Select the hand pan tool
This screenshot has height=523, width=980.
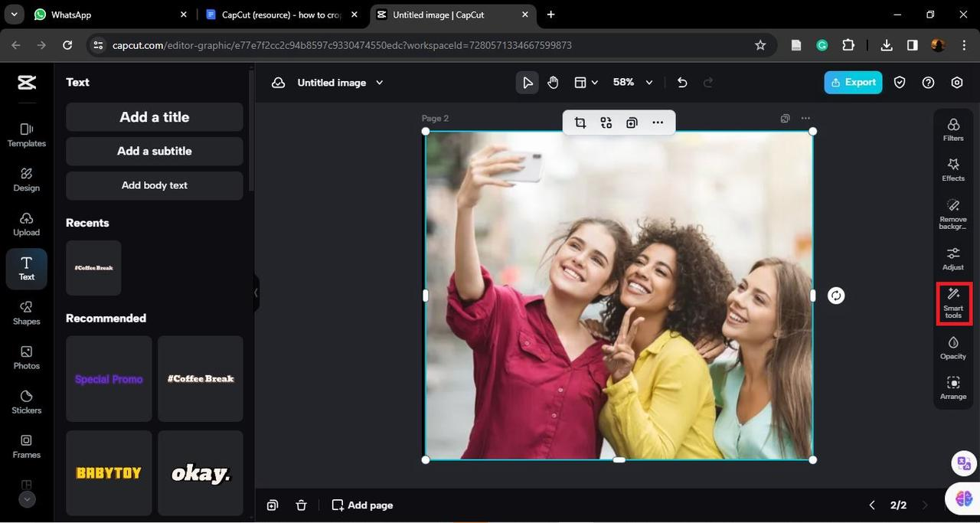pyautogui.click(x=553, y=83)
